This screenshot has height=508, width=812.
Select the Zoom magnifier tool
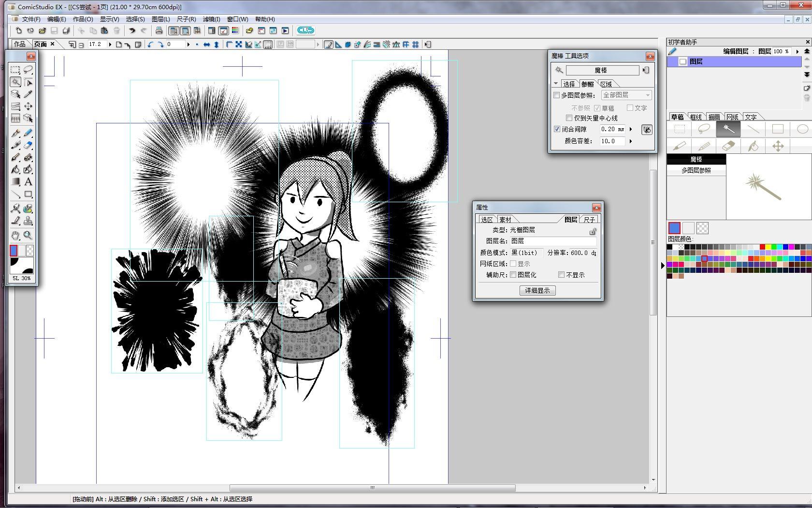[x=28, y=236]
